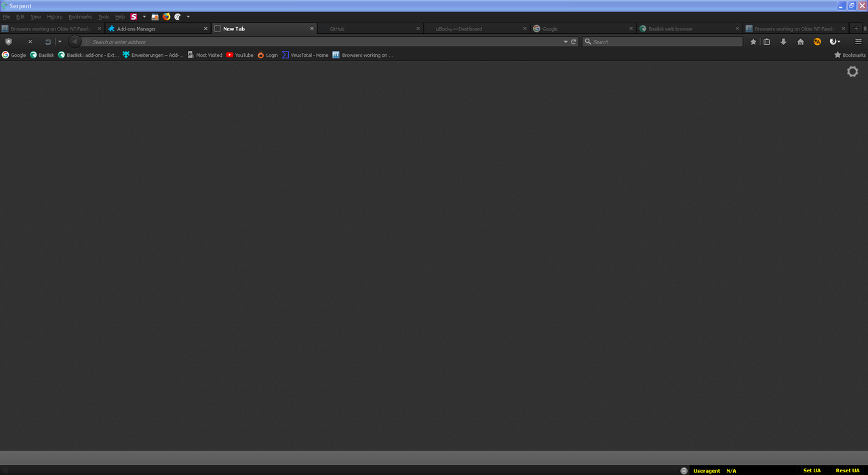
Task: Open the YouTube bookmark
Action: pos(240,55)
